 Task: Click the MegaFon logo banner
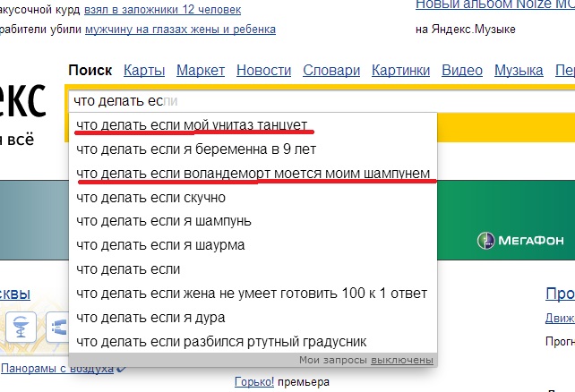(520, 241)
